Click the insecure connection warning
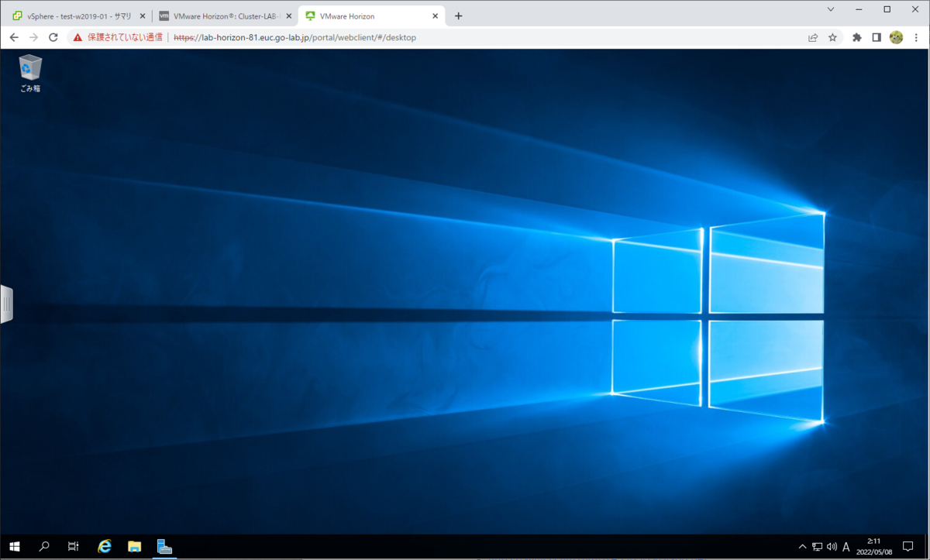 click(x=118, y=37)
